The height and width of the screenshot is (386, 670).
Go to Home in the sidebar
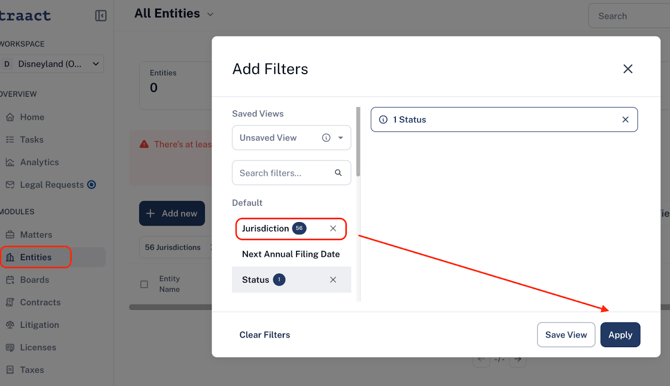pos(32,117)
